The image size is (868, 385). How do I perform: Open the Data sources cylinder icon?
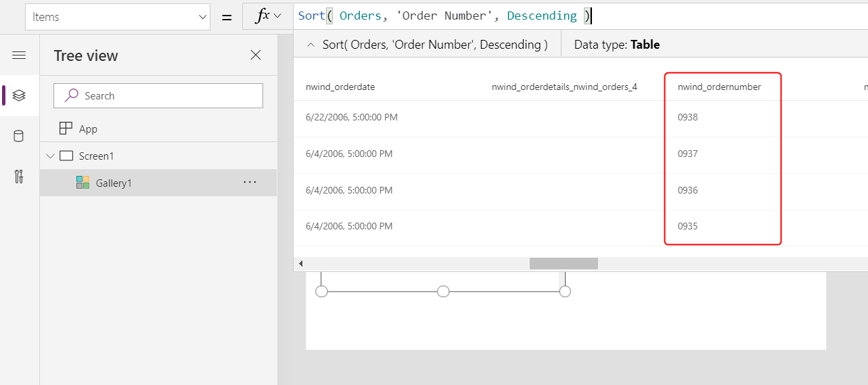point(19,136)
